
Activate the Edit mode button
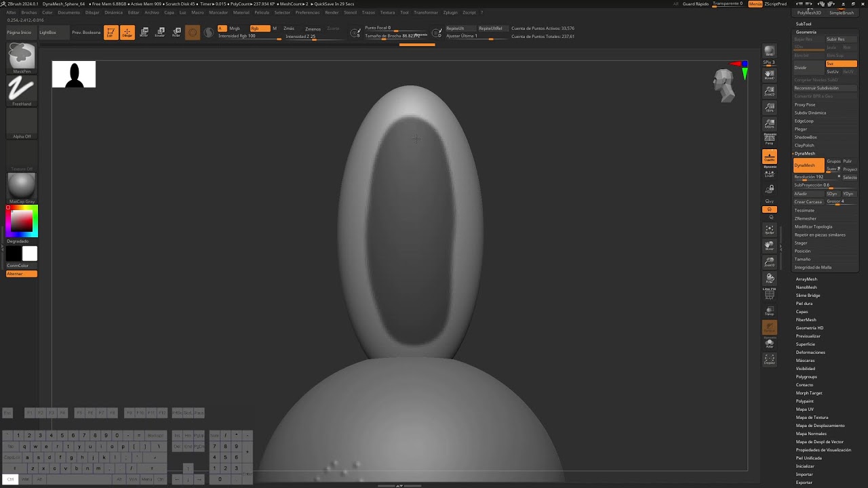coord(111,33)
